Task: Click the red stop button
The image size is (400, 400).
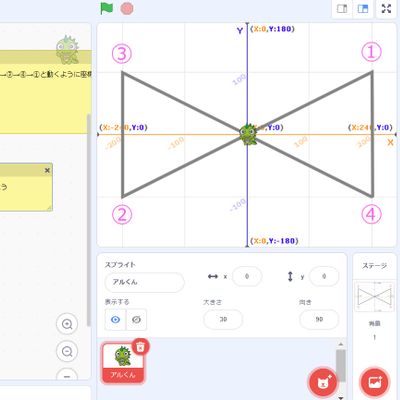Action: [x=127, y=8]
